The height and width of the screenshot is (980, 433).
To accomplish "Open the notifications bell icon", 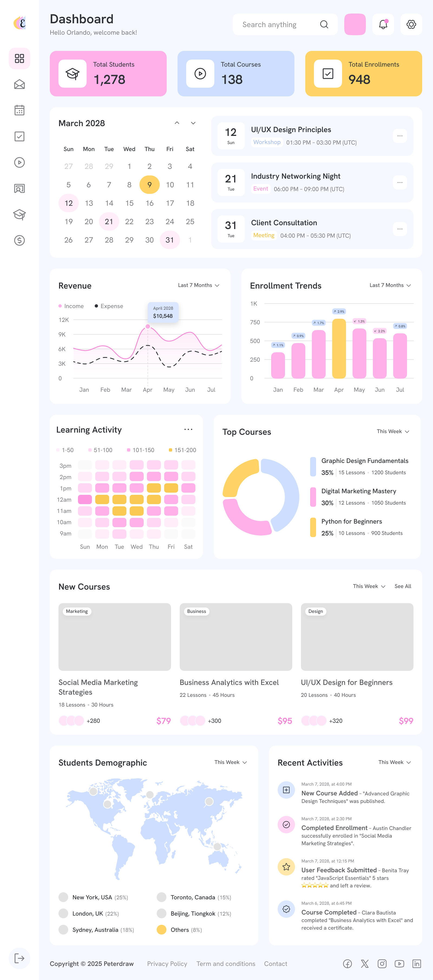I will pos(383,24).
